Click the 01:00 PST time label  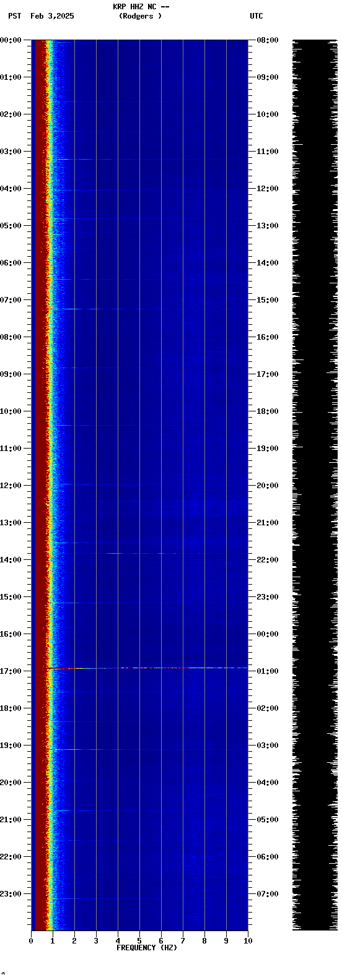(11, 77)
